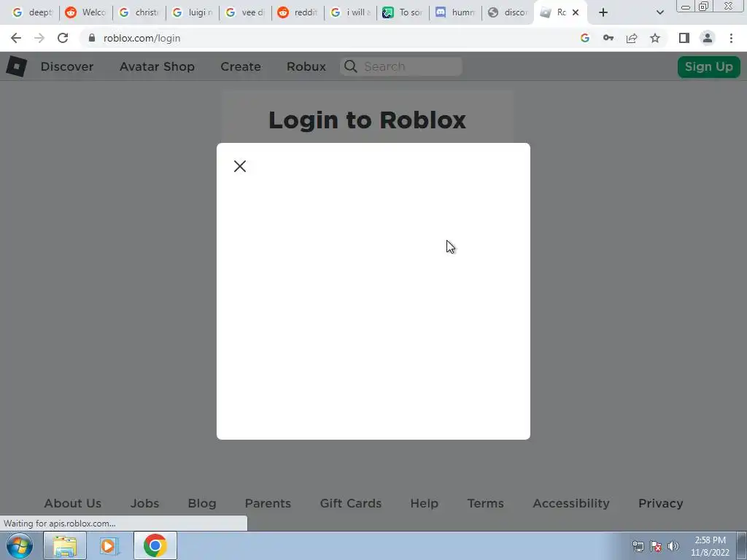This screenshot has width=747, height=560.
Task: Go back with the browser back arrow
Action: click(x=16, y=38)
